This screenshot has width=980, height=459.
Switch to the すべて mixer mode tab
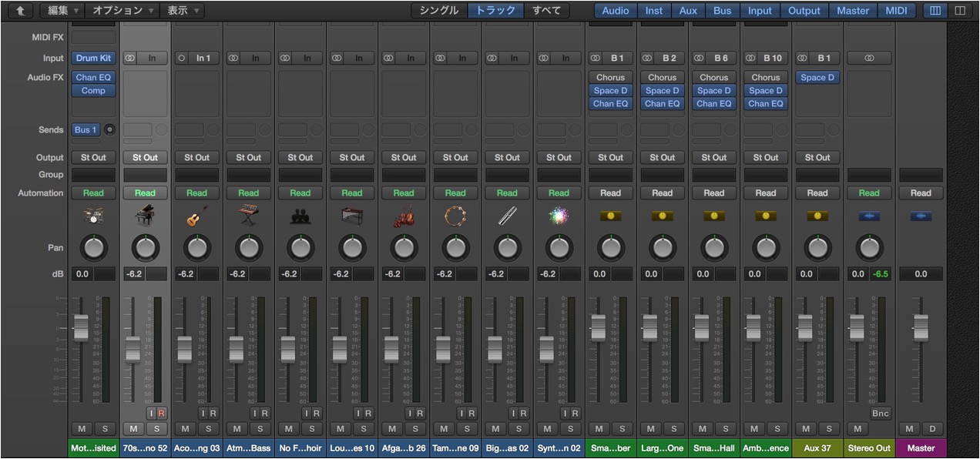coord(547,11)
